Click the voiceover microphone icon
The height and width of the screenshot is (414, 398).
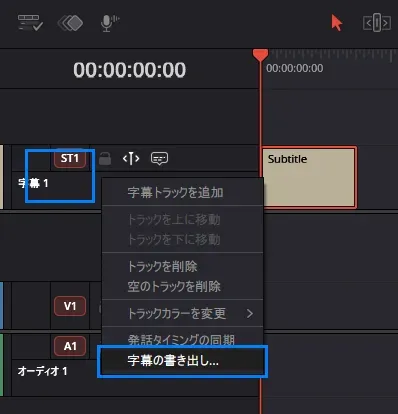[x=110, y=23]
